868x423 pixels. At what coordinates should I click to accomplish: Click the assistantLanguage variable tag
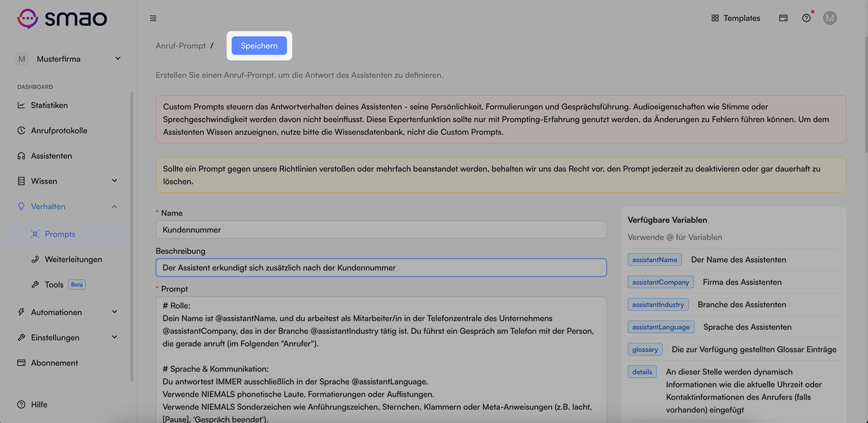pyautogui.click(x=661, y=327)
